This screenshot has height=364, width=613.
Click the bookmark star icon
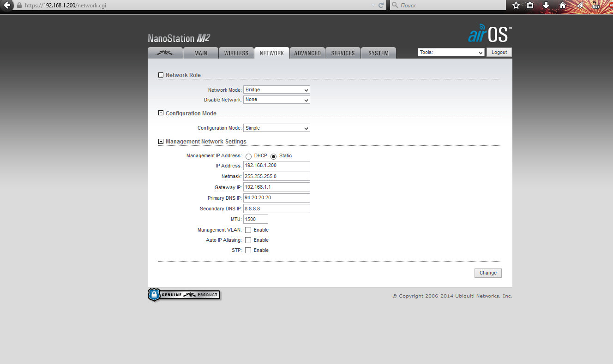coord(516,6)
